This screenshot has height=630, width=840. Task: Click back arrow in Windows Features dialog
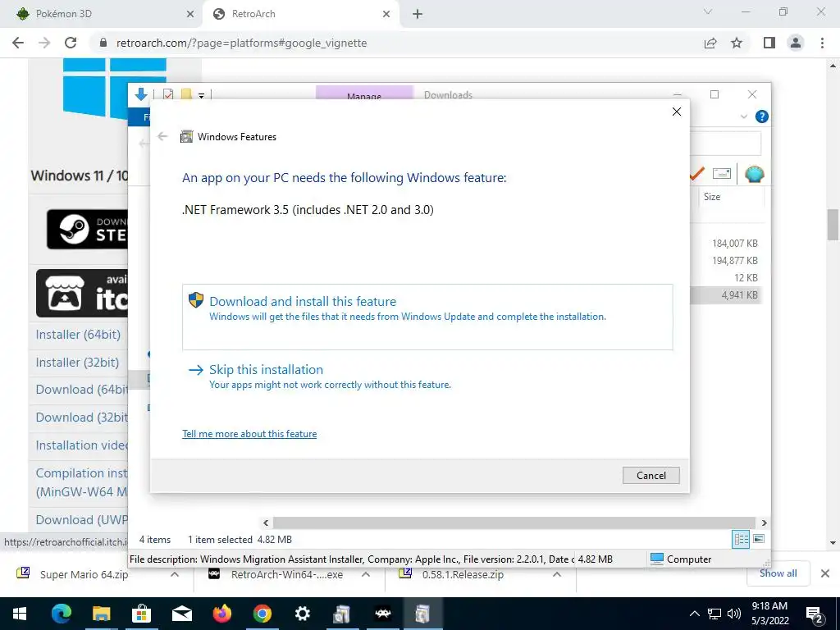[163, 137]
